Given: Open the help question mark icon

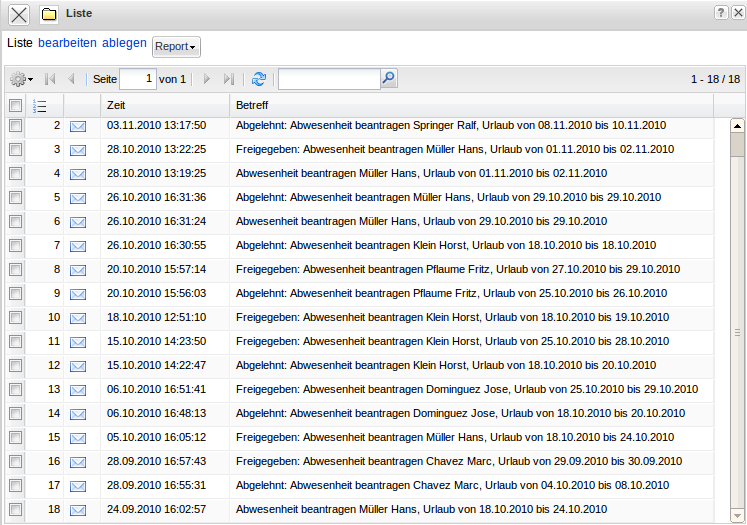Looking at the screenshot, I should coord(720,13).
